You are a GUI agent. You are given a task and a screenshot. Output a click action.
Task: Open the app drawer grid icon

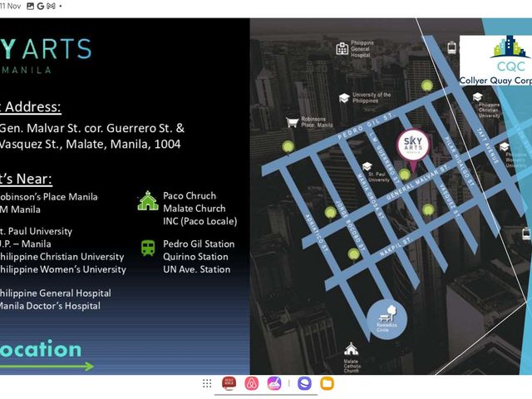coord(207,383)
